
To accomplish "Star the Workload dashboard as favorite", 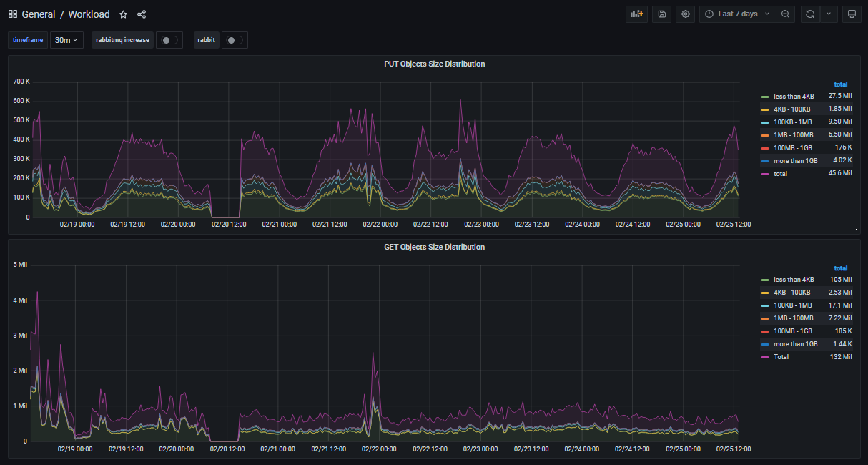I will coord(124,14).
